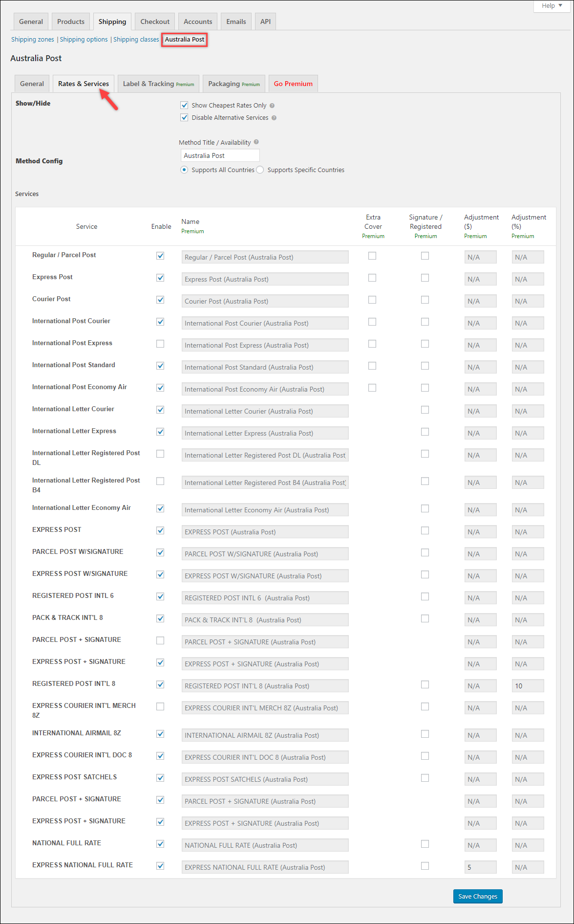Open the Australia Post section link
This screenshot has width=574, height=924.
coord(185,39)
